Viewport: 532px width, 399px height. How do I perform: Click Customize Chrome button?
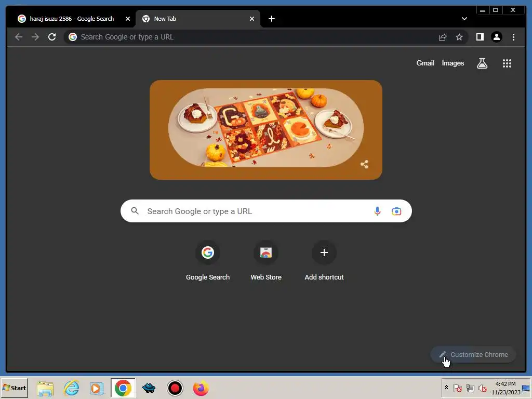click(473, 354)
